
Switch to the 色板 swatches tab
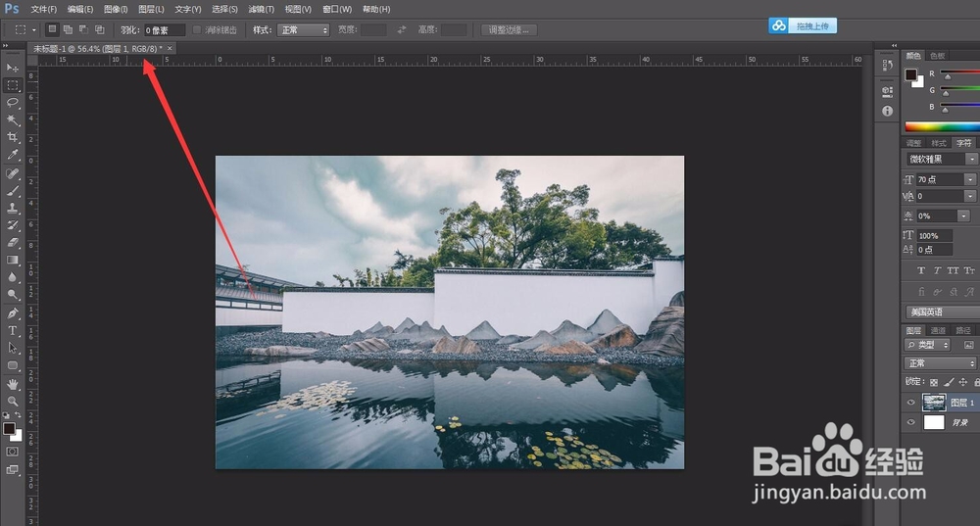point(938,56)
